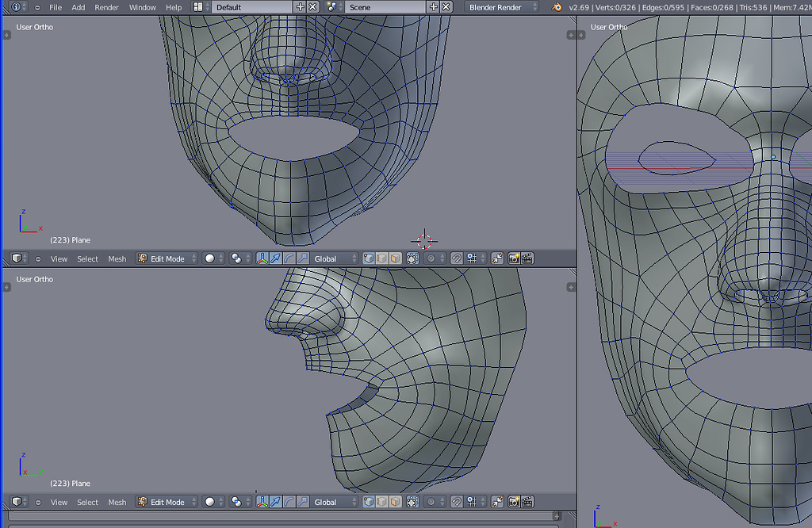Viewport: 812px width, 528px height.
Task: Select face select mode in front-view header
Action: tap(396, 258)
